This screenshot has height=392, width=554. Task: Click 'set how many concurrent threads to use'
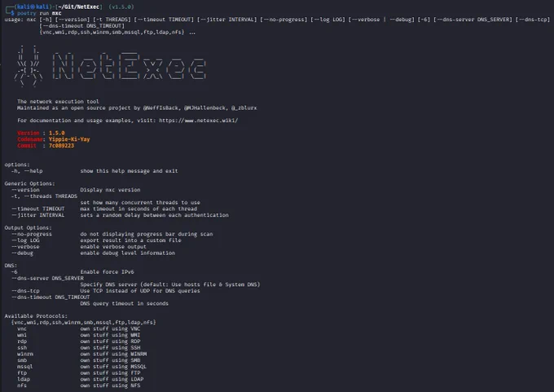140,203
